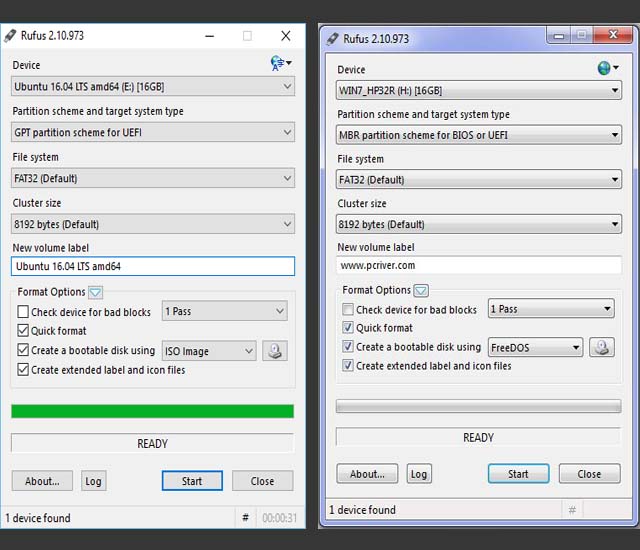The height and width of the screenshot is (550, 640).
Task: Open File system dropdown in left window
Action: click(153, 178)
